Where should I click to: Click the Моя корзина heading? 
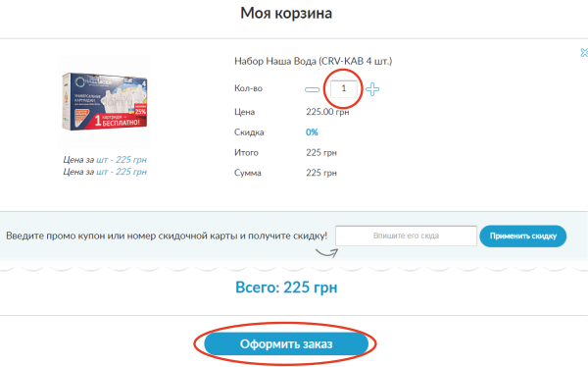point(286,13)
